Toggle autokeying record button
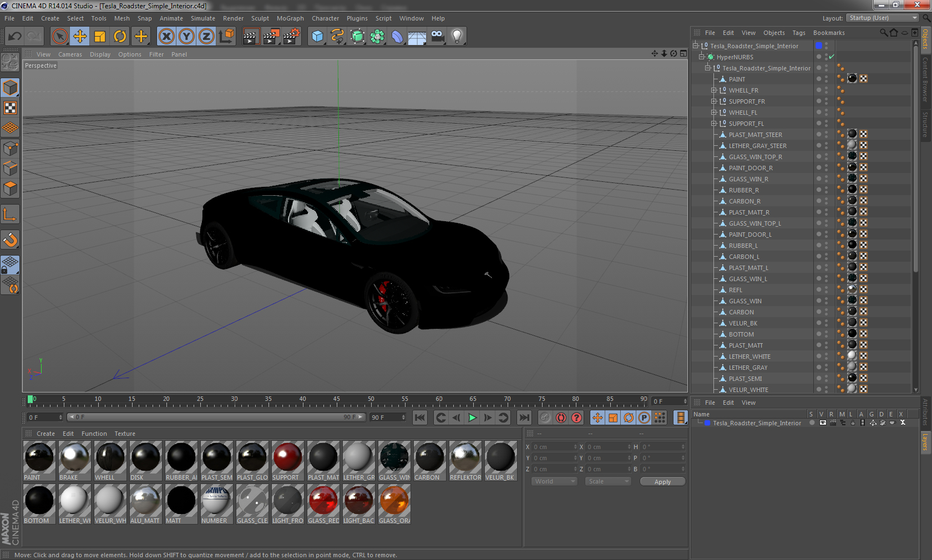 click(x=561, y=418)
